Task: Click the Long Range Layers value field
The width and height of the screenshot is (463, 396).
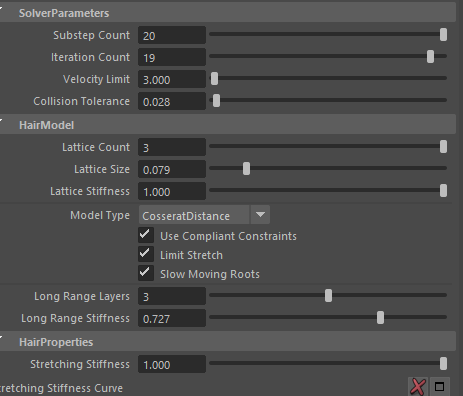Action: (x=172, y=296)
